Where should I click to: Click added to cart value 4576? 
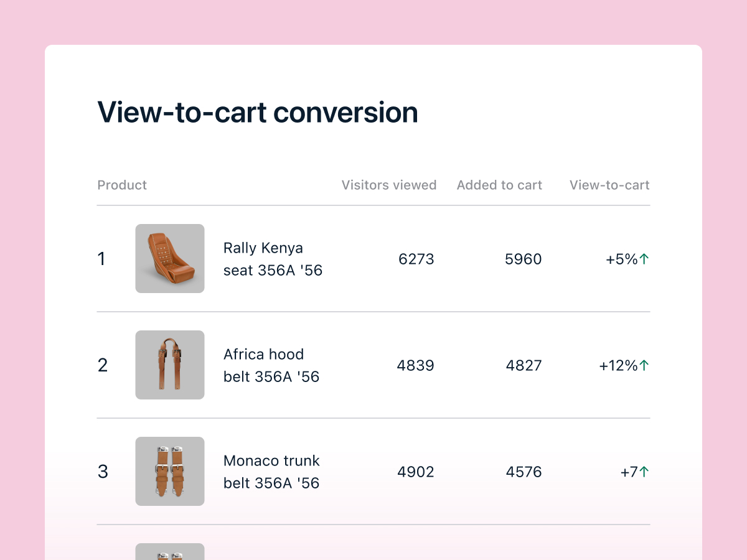(524, 472)
